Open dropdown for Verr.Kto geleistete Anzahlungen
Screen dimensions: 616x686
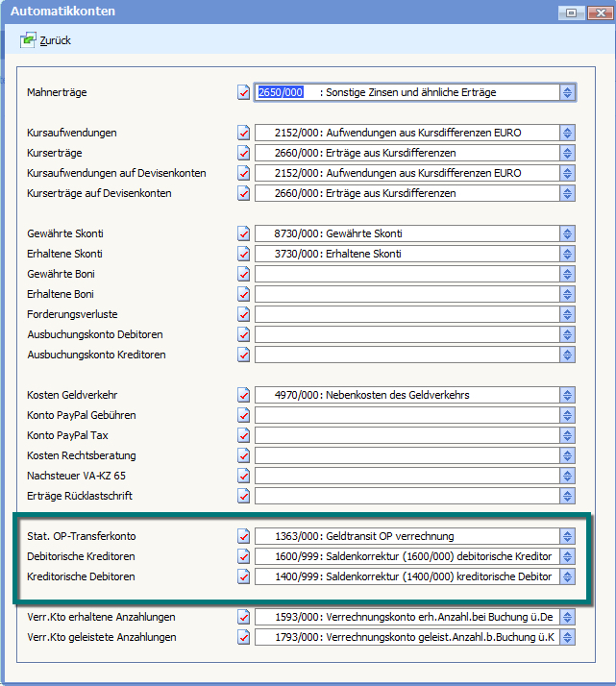click(568, 637)
